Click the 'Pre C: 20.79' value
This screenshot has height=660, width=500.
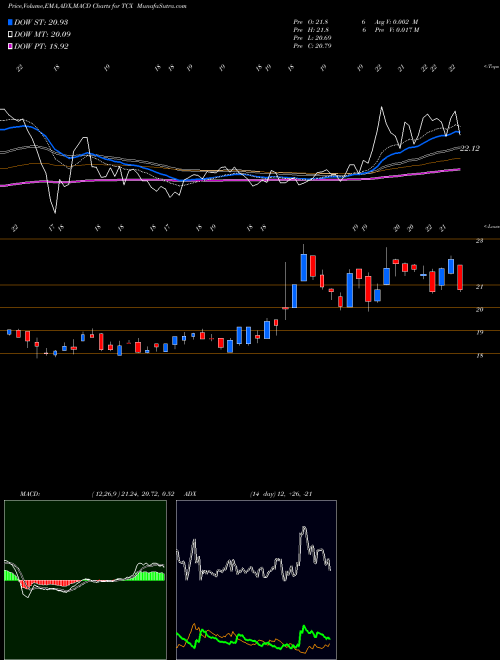click(x=312, y=46)
